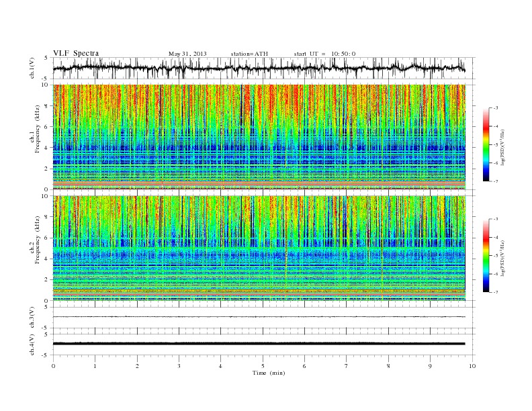The image size is (532, 411).
Task: Select the date text "May 31, 2013"
Action: (187, 54)
